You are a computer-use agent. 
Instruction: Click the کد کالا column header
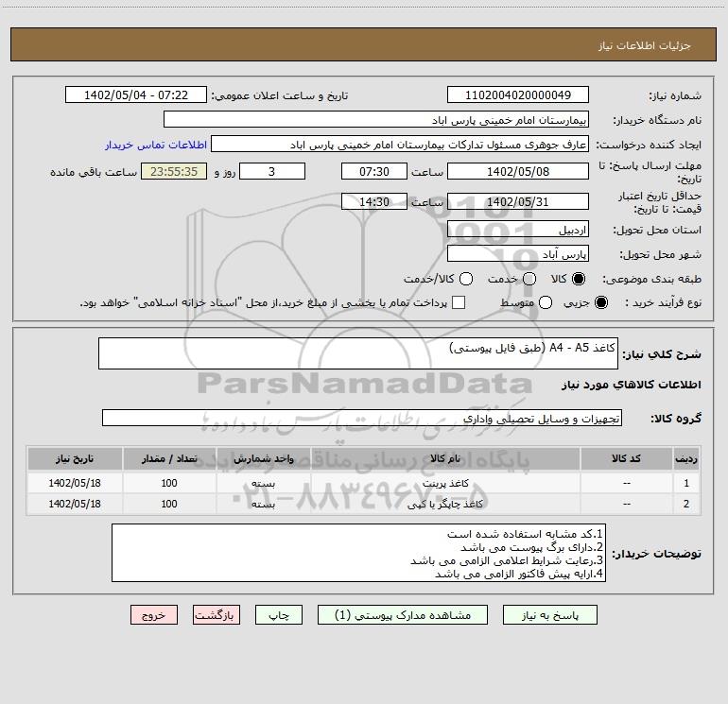coord(626,458)
